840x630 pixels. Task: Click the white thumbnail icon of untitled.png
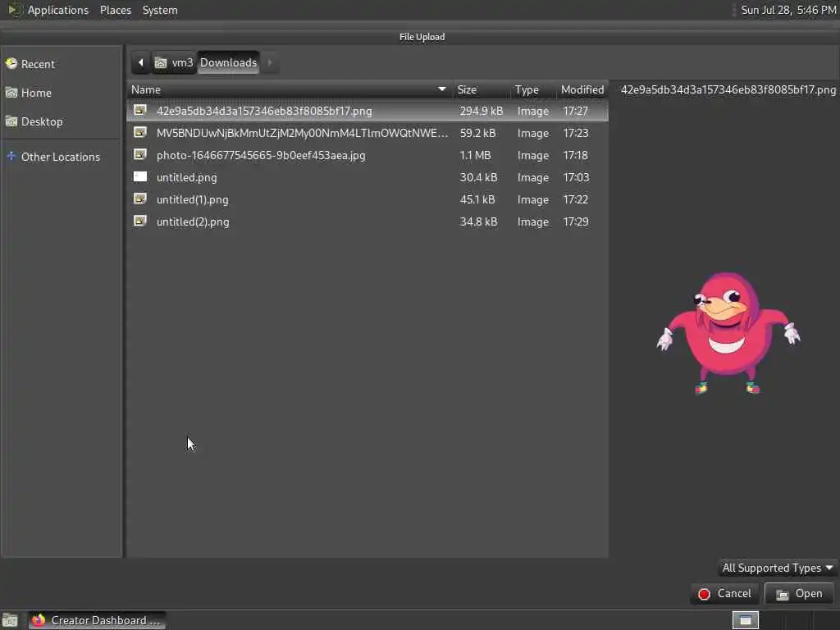(140, 177)
